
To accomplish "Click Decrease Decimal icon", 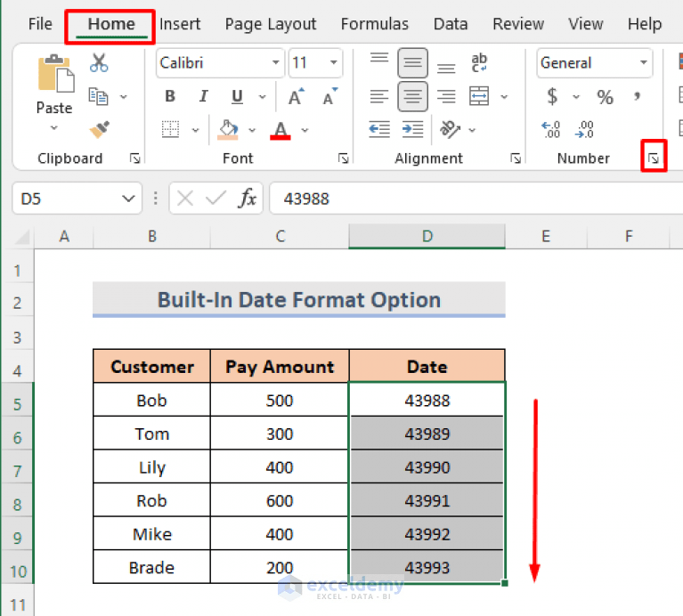I will click(584, 130).
